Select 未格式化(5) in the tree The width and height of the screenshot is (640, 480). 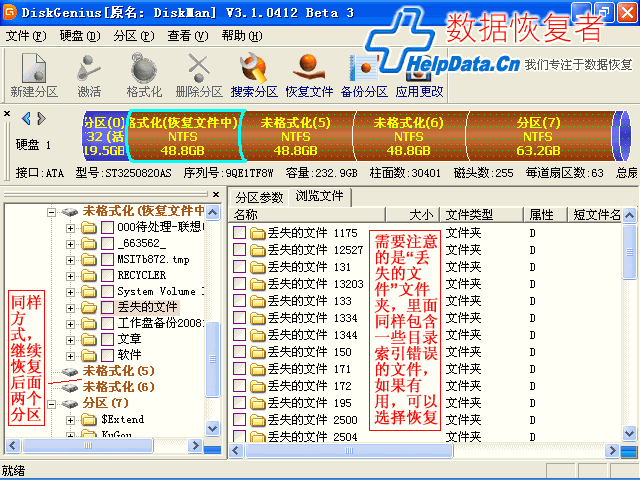click(x=118, y=371)
